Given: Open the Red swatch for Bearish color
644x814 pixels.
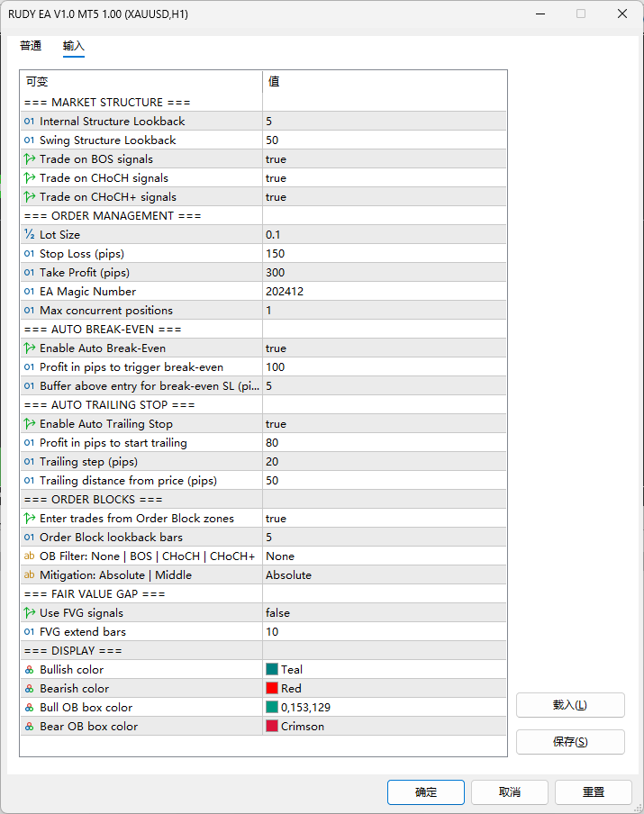Looking at the screenshot, I should (272, 688).
